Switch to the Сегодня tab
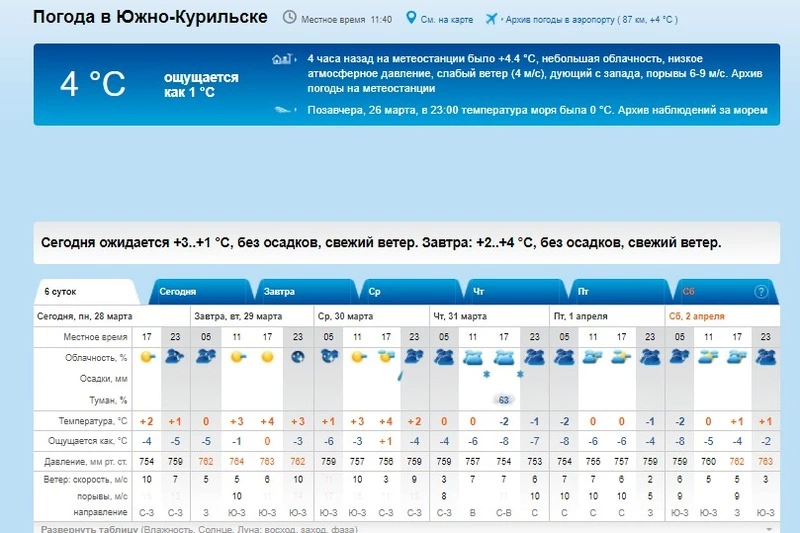 click(178, 292)
